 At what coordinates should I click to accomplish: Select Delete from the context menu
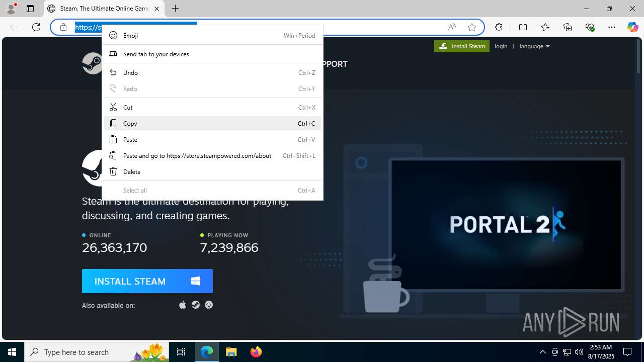click(x=212, y=171)
